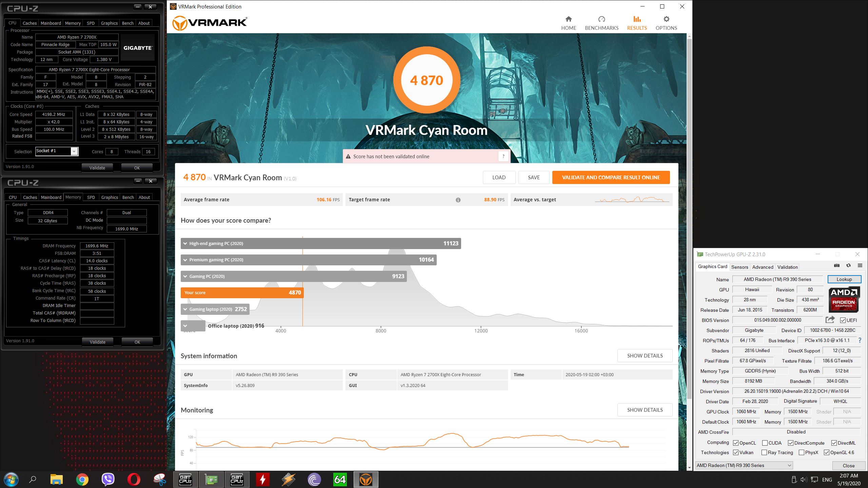
Task: Open VRMark OPTIONS gear
Action: click(666, 23)
